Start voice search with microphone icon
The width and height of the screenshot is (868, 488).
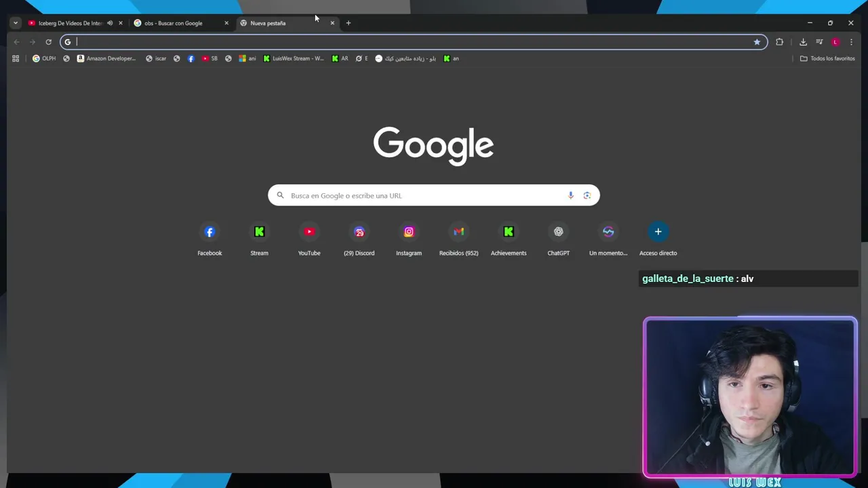(570, 195)
